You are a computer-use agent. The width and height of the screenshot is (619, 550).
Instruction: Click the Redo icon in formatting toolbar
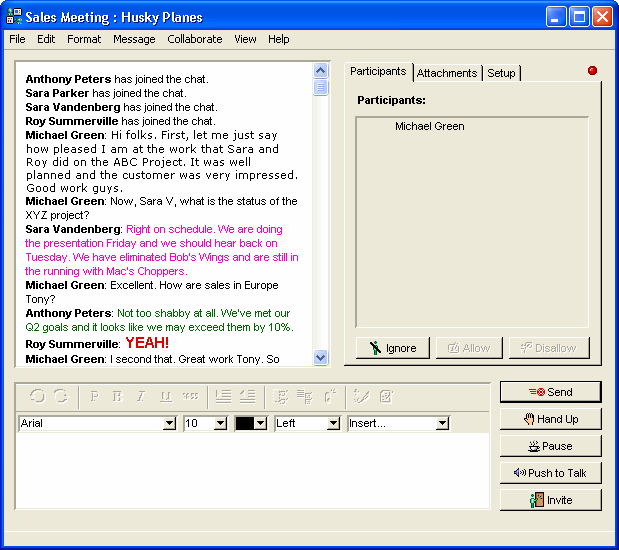pyautogui.click(x=60, y=396)
